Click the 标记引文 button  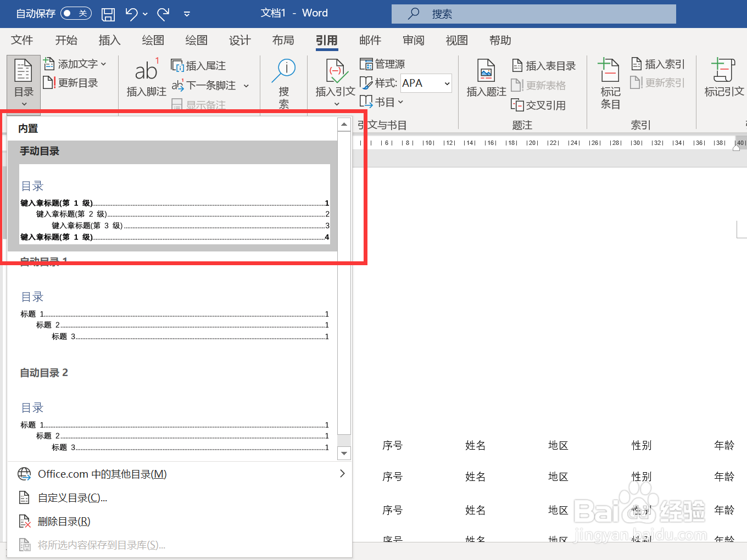[x=724, y=78]
